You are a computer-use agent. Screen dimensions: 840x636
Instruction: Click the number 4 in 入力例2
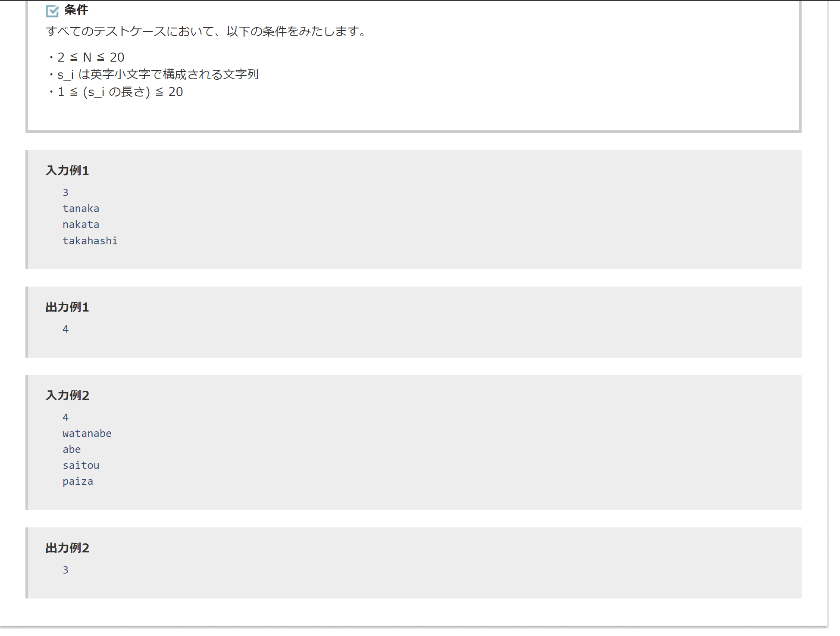(66, 418)
